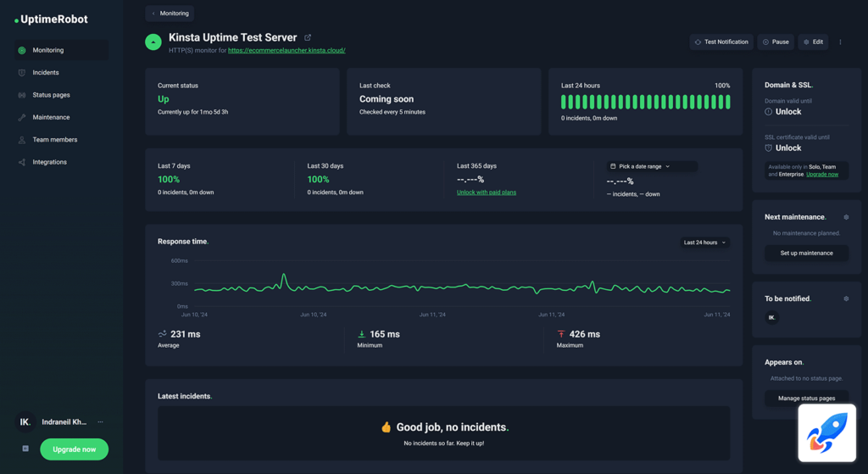Click the calendar icon in date range picker
Screen dimensions: 868x474
click(613, 166)
